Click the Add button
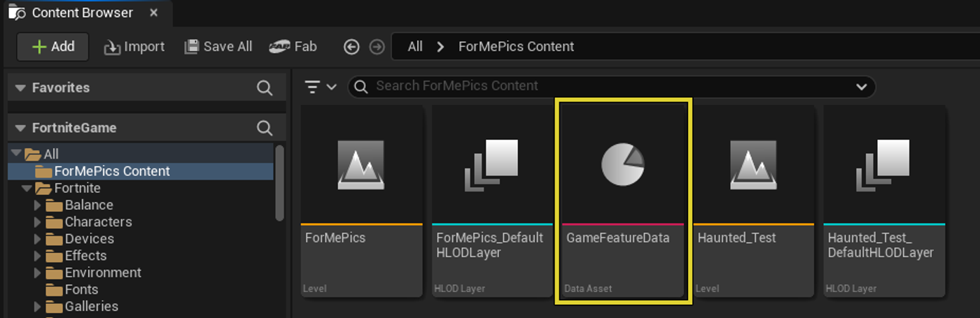 [52, 47]
